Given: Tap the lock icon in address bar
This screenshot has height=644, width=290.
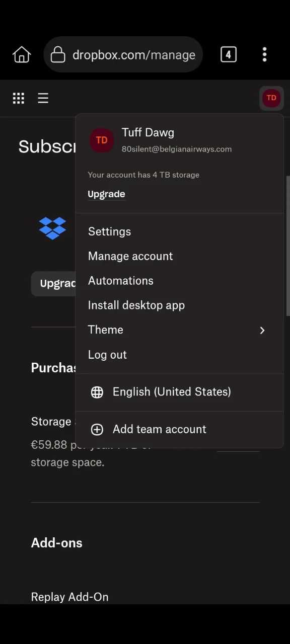Looking at the screenshot, I should [x=58, y=54].
